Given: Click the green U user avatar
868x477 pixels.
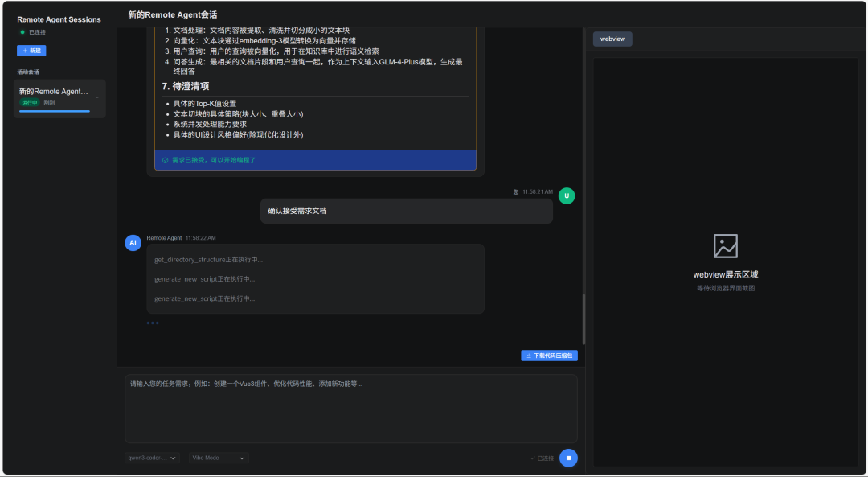Looking at the screenshot, I should click(x=567, y=195).
